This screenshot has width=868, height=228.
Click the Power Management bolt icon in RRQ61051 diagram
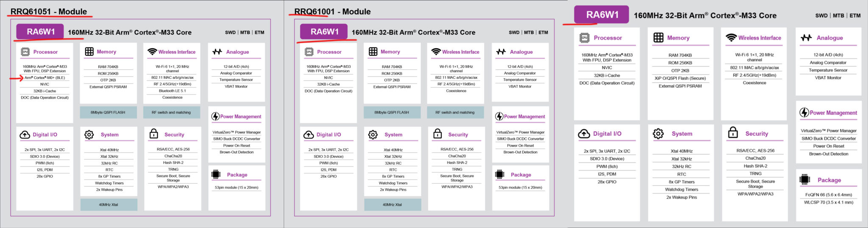pyautogui.click(x=215, y=117)
